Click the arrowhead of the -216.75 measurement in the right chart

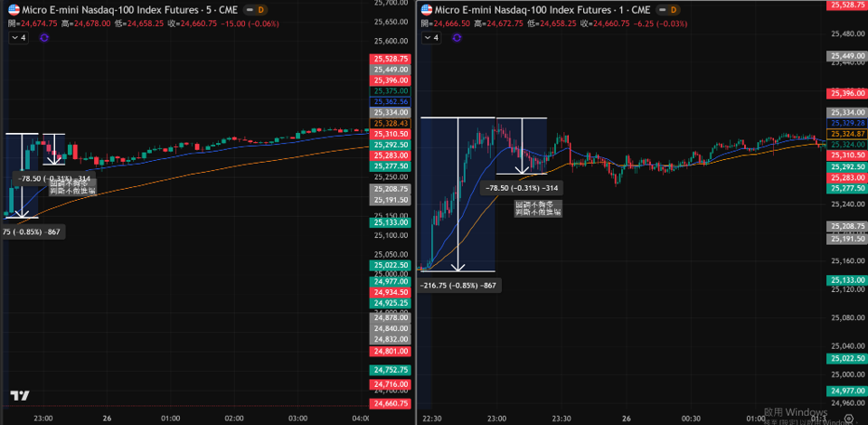458,268
